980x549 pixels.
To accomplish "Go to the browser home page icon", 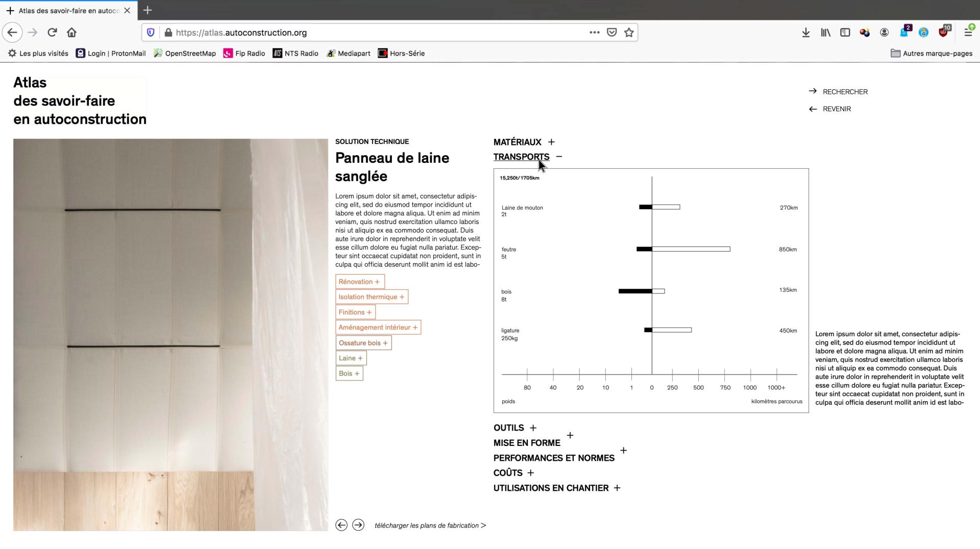I will tap(71, 33).
